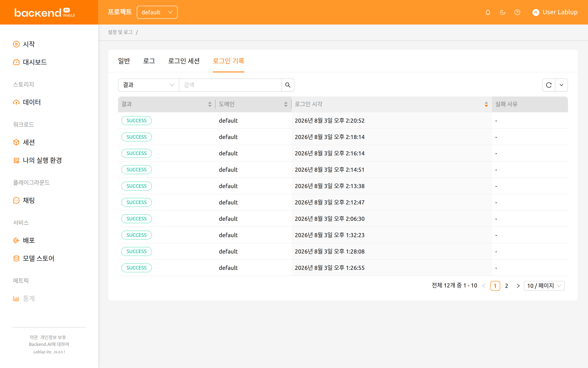Click the login time 오후 2:13:38
This screenshot has height=368, width=588.
[x=330, y=186]
